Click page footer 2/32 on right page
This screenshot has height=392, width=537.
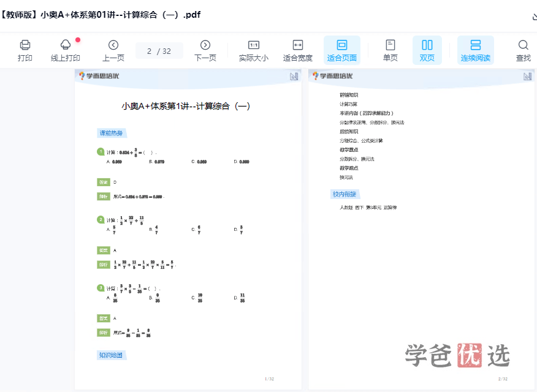coord(503,379)
